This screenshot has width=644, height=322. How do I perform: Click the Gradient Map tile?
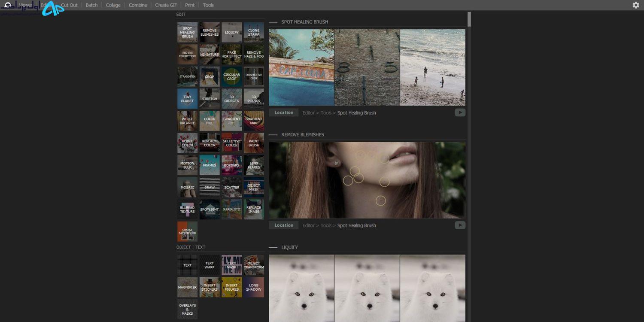click(x=254, y=121)
